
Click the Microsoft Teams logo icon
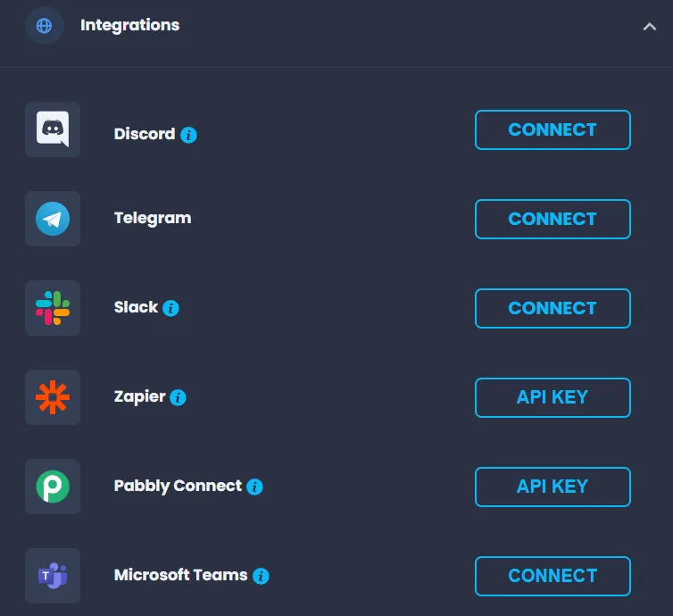53,576
